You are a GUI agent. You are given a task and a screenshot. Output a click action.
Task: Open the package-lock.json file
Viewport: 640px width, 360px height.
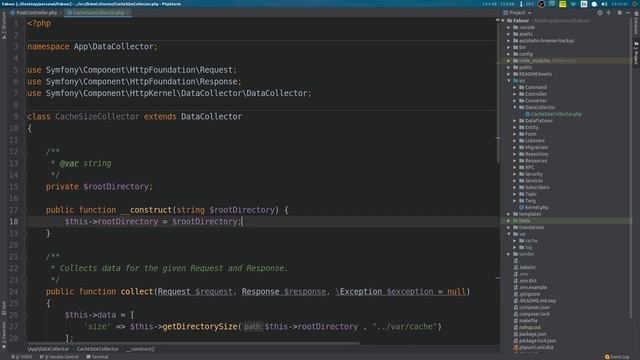pos(537,340)
